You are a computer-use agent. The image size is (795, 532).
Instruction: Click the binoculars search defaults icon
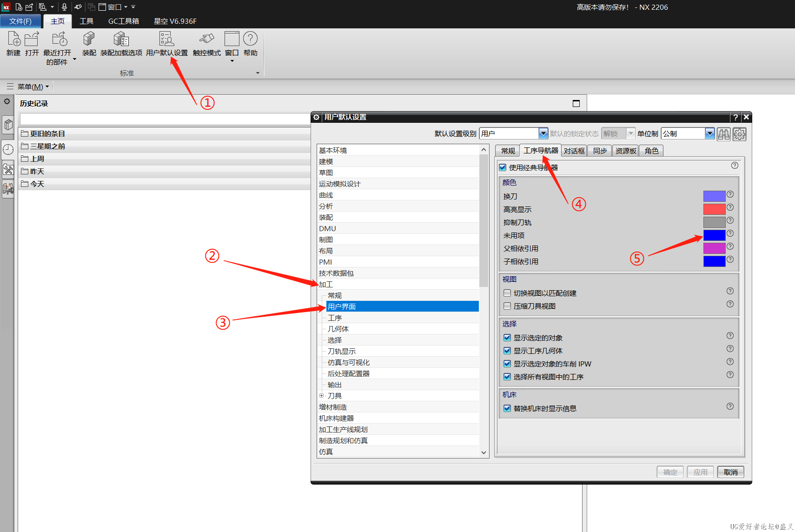click(x=724, y=134)
